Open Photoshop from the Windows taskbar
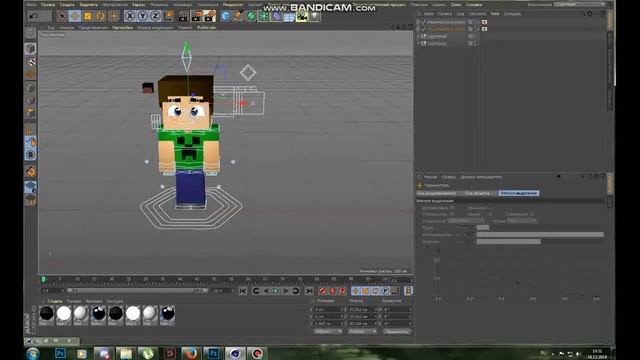The width and height of the screenshot is (640, 360). coord(60,353)
